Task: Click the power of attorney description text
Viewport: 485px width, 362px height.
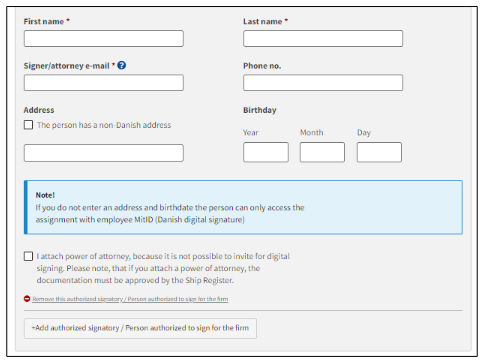Action: [x=163, y=268]
